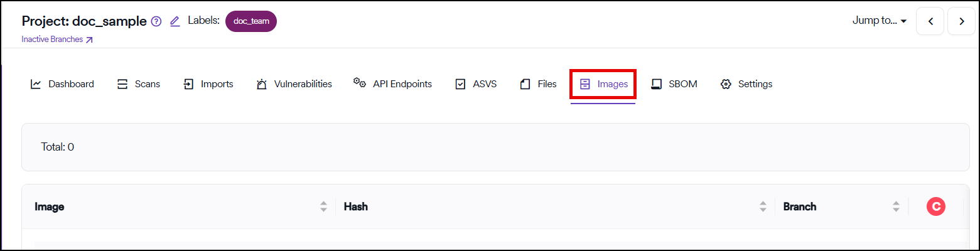The width and height of the screenshot is (980, 251).
Task: Open the Settings tab
Action: 746,84
